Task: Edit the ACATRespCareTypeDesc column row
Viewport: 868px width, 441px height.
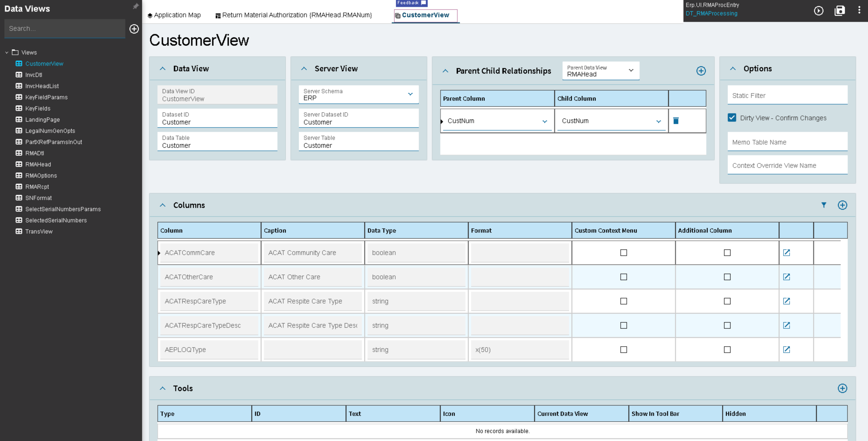Action: coord(786,326)
